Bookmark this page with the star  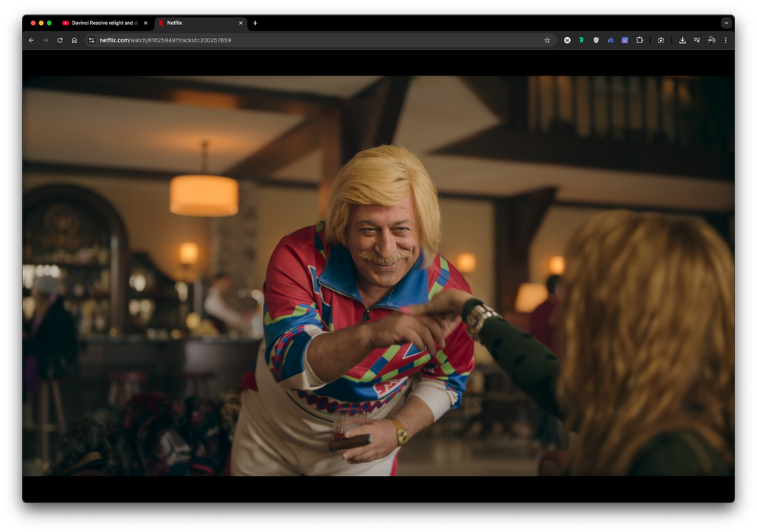point(547,41)
